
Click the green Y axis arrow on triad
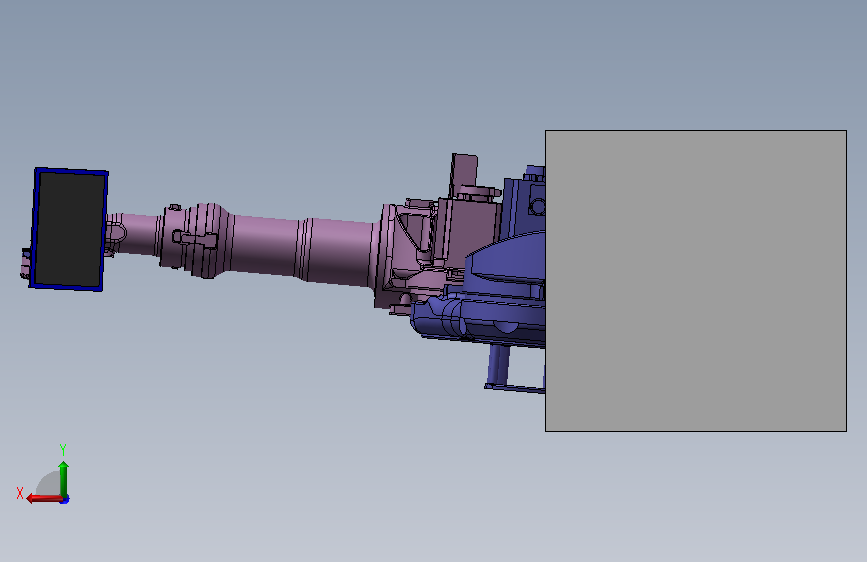[64, 479]
